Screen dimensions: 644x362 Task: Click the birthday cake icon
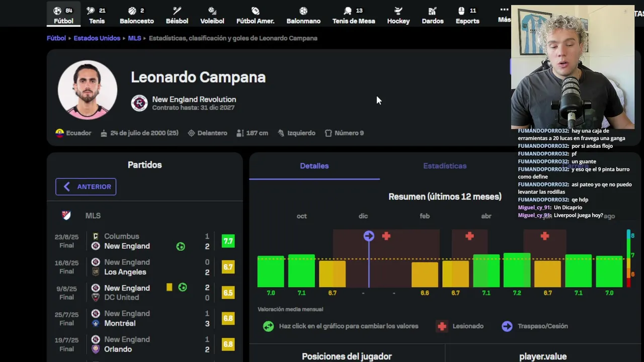(104, 133)
